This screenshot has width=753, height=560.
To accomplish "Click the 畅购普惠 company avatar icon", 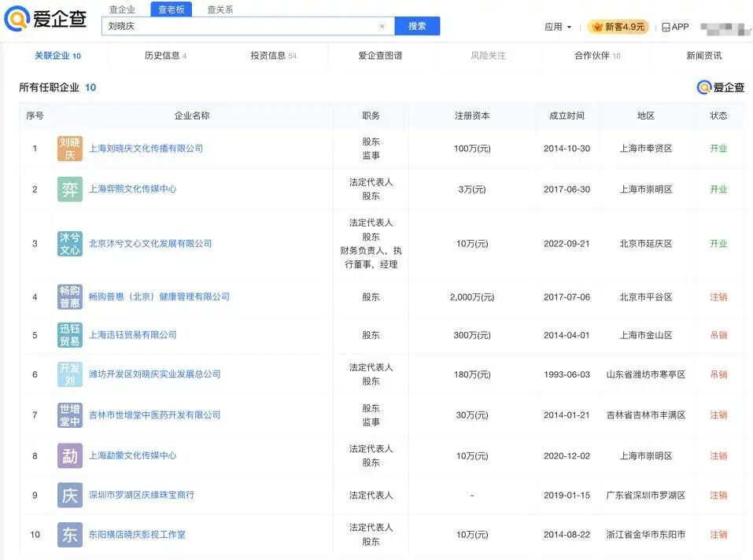I will pos(69,297).
